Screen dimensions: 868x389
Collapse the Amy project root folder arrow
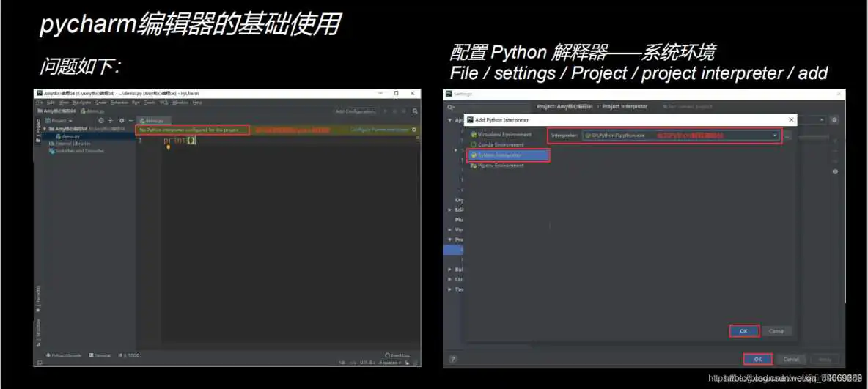coord(44,129)
